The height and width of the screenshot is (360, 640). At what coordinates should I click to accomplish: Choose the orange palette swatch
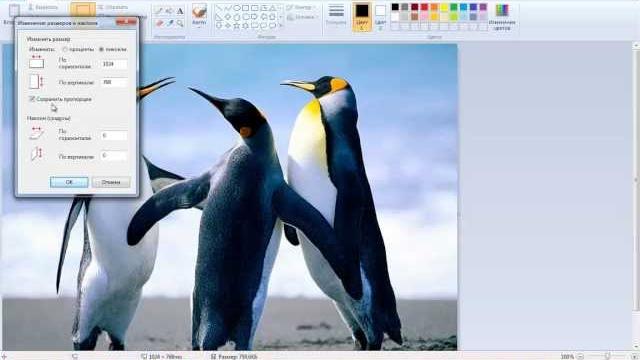(434, 7)
